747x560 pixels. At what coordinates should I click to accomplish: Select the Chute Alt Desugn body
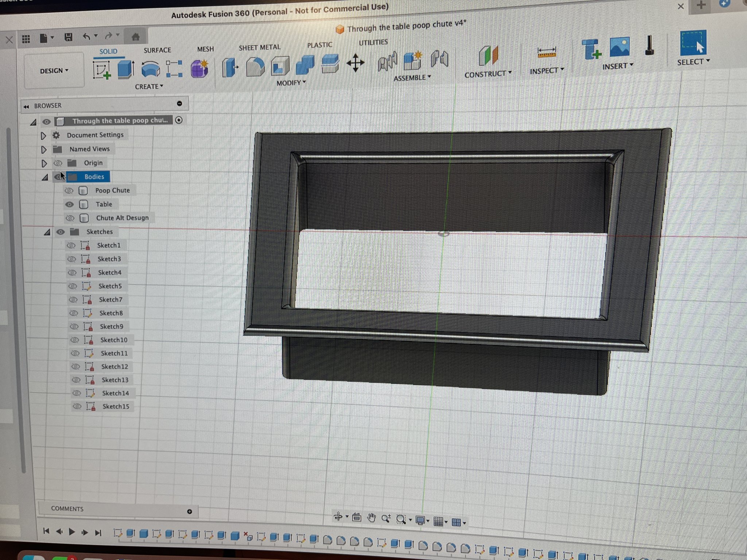pyautogui.click(x=122, y=218)
